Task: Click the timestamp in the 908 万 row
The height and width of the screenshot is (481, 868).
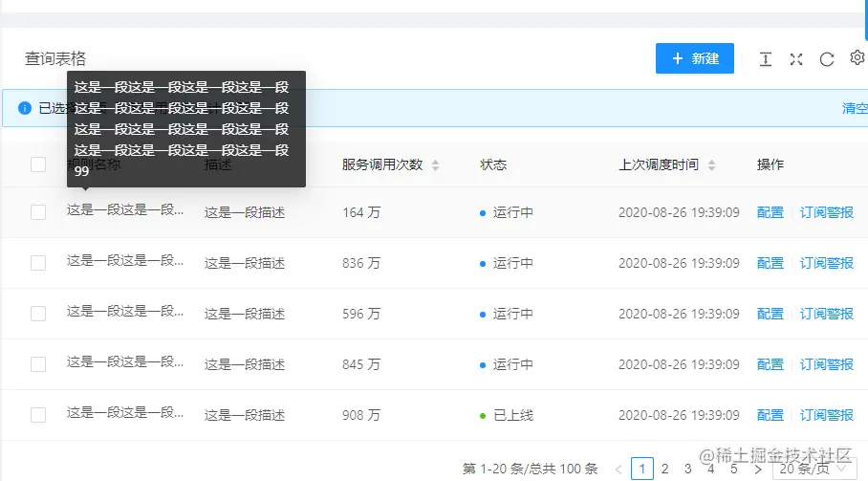Action: coord(679,415)
